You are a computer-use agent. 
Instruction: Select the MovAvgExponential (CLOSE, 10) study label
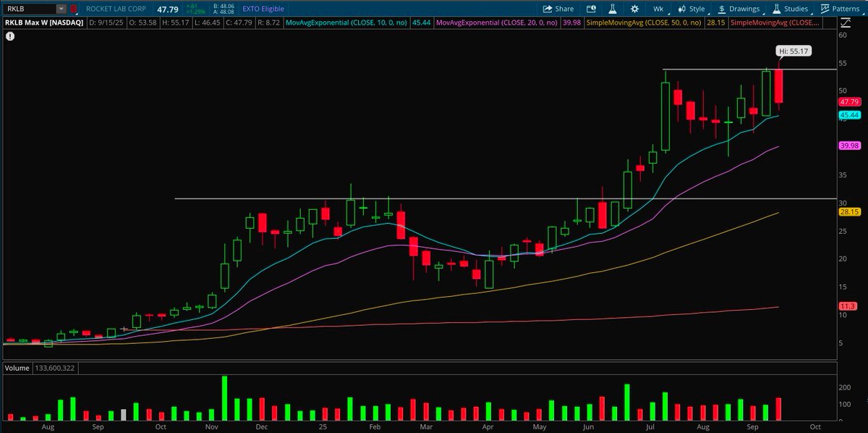coord(346,22)
